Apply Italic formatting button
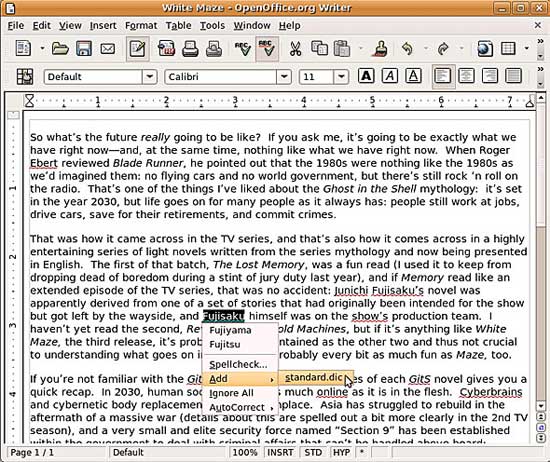550x462 pixels. click(390, 75)
